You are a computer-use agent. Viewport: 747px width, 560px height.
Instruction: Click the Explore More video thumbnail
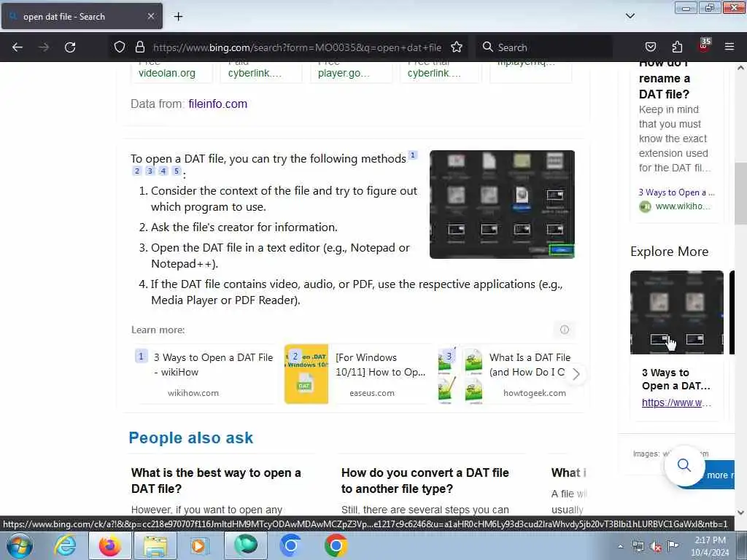point(676,312)
